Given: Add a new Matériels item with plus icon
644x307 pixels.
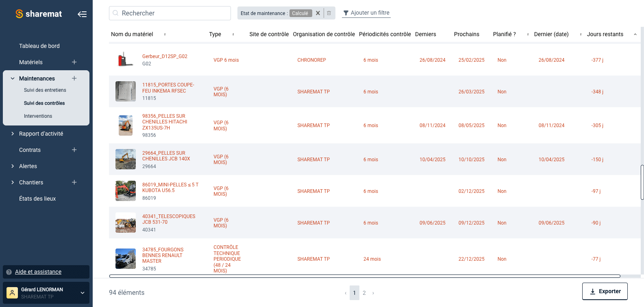Looking at the screenshot, I should (x=74, y=62).
